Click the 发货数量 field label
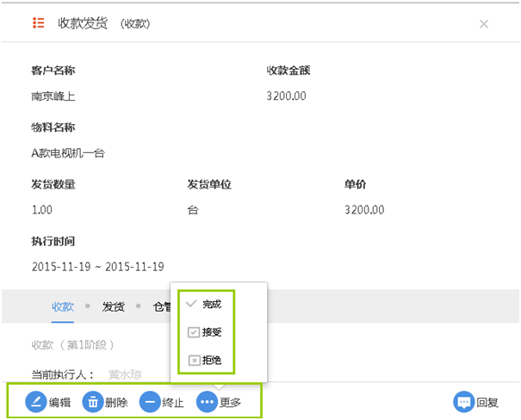Screen dimensions: 521x420 pyautogui.click(x=53, y=184)
